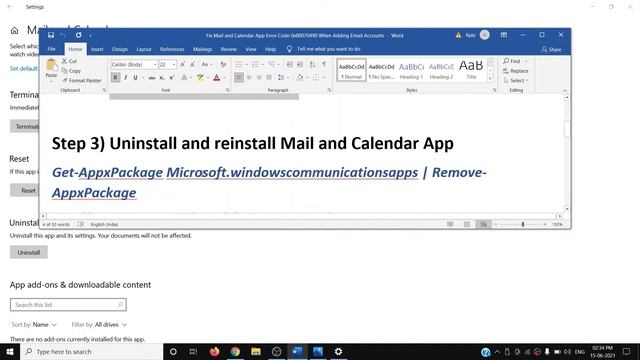The image size is (640, 360).
Task: Click the Justify alignment icon
Action: click(269, 78)
